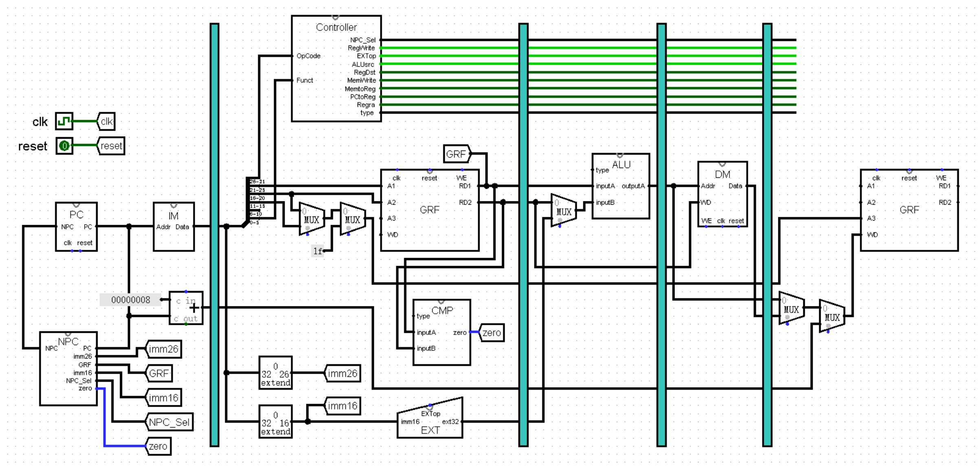
Task: Select the zero tunnel beside CMP
Action: (x=492, y=333)
